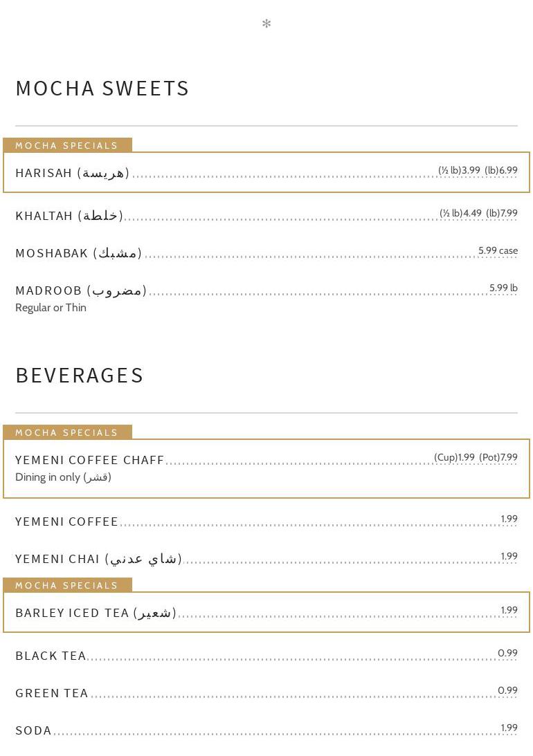This screenshot has width=533, height=756.
Task: Click the Harisah half-pound and pound prices
Action: (x=478, y=170)
